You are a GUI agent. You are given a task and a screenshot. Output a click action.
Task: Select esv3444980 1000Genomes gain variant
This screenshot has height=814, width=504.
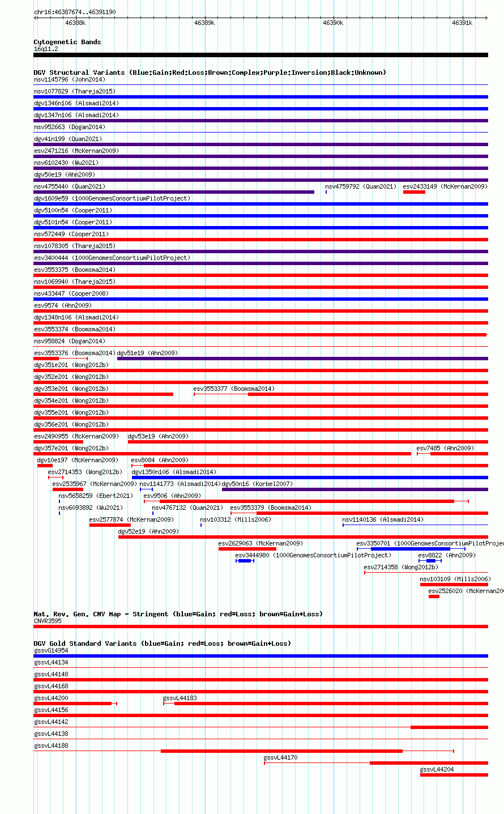point(245,561)
